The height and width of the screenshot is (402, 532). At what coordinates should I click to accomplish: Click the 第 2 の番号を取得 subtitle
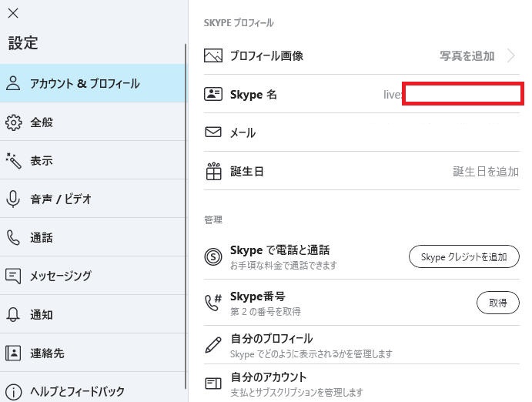point(266,311)
